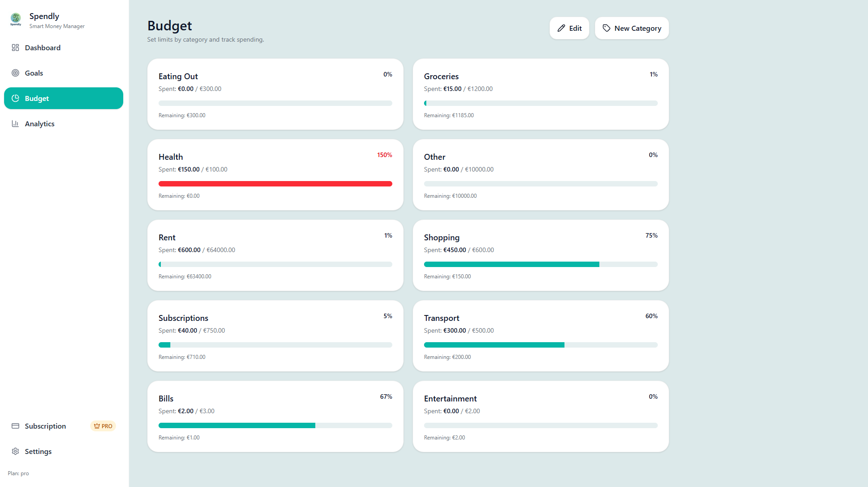Viewport: 868px width, 487px height.
Task: Click the New Category button
Action: [632, 28]
